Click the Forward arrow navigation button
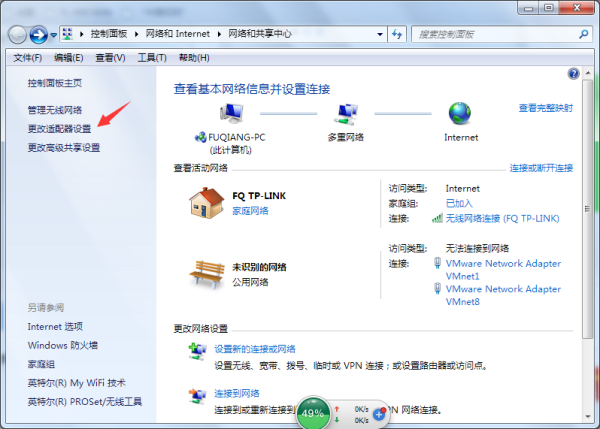Image resolution: width=600 pixels, height=429 pixels. point(39,35)
